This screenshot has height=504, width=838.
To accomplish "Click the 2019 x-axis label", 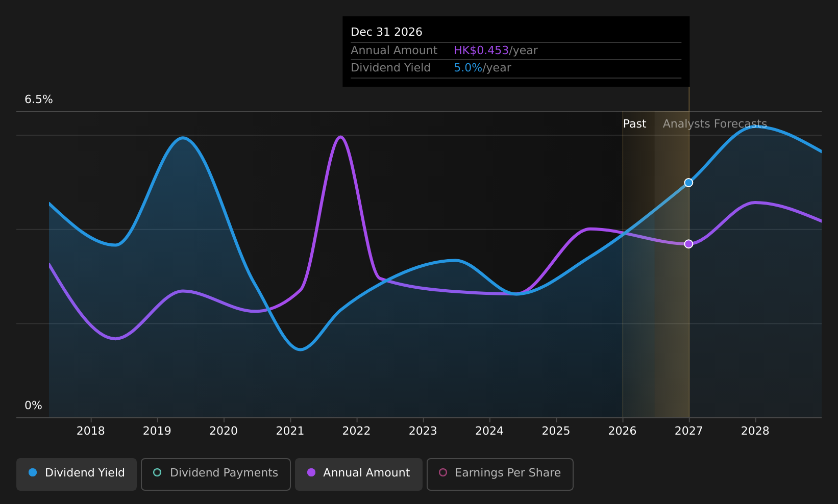I will point(157,431).
